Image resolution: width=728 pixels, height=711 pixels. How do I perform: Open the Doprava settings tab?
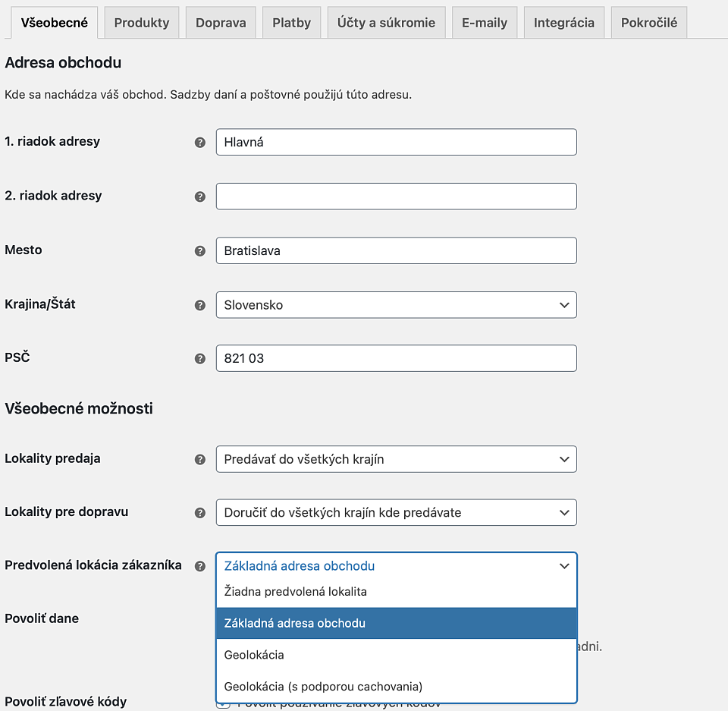[x=221, y=23]
